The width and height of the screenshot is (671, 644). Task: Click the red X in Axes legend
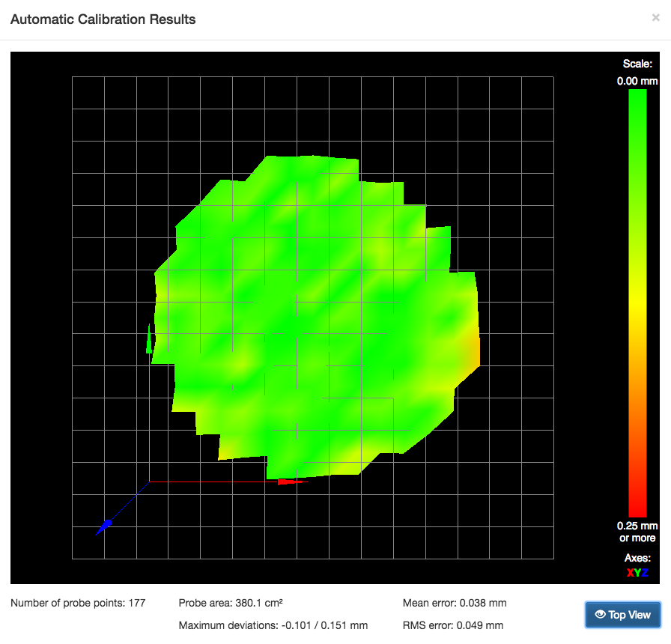click(630, 573)
